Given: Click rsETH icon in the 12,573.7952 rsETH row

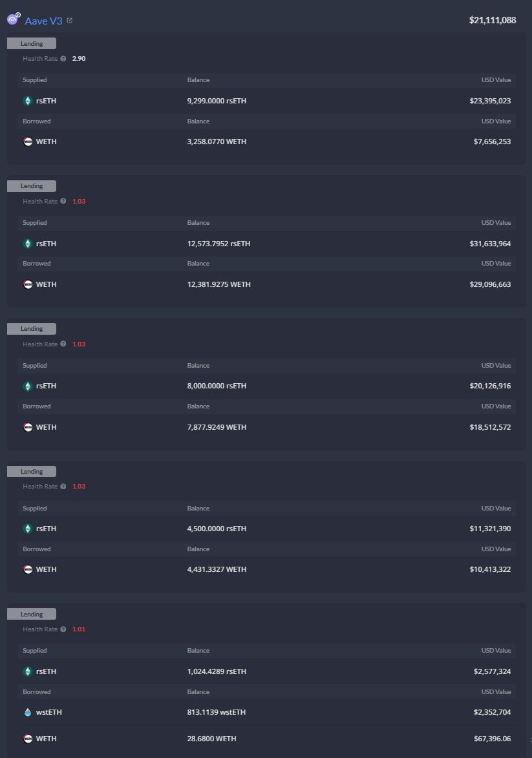Looking at the screenshot, I should pyautogui.click(x=28, y=244).
